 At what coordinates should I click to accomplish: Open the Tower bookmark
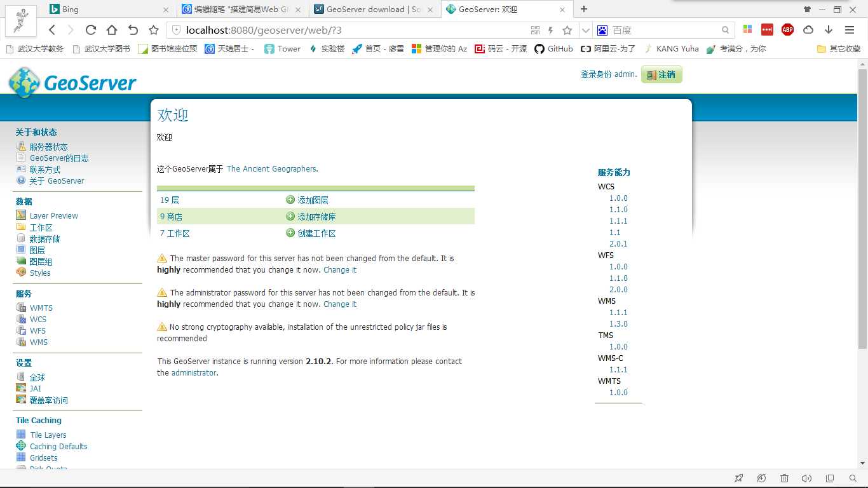point(282,48)
